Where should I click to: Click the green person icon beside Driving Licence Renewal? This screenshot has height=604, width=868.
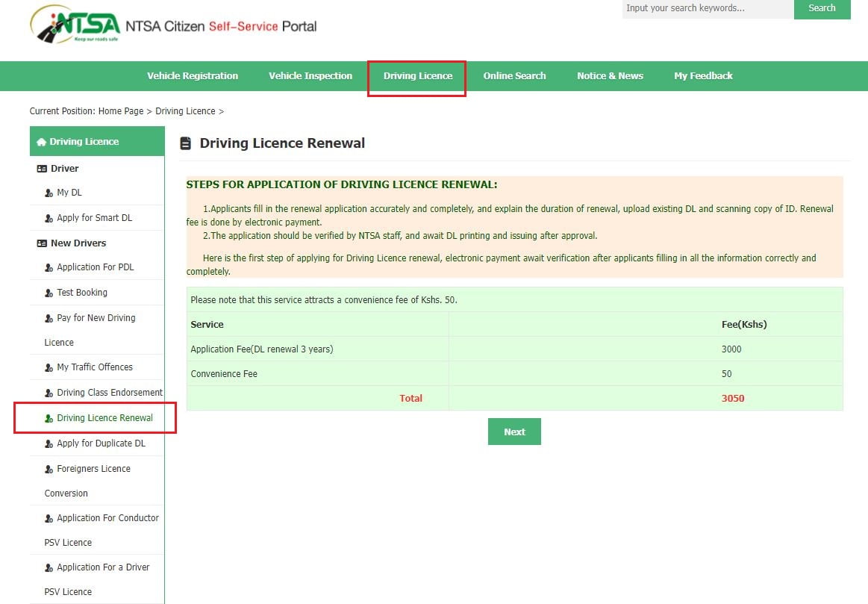pos(49,419)
